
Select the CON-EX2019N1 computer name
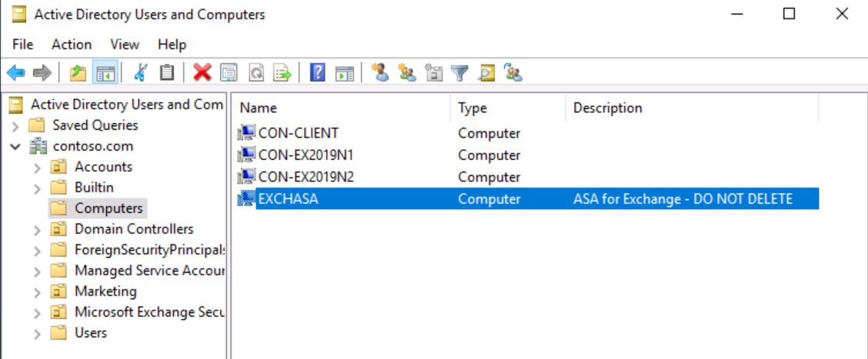(305, 155)
